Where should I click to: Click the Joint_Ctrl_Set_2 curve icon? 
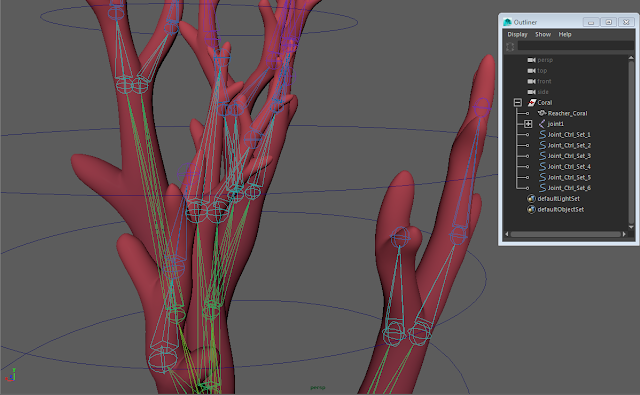pos(542,145)
